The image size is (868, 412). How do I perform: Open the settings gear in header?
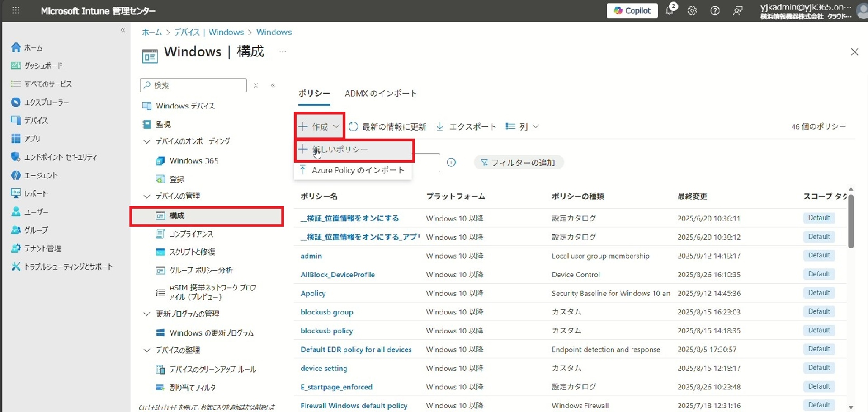pyautogui.click(x=692, y=11)
